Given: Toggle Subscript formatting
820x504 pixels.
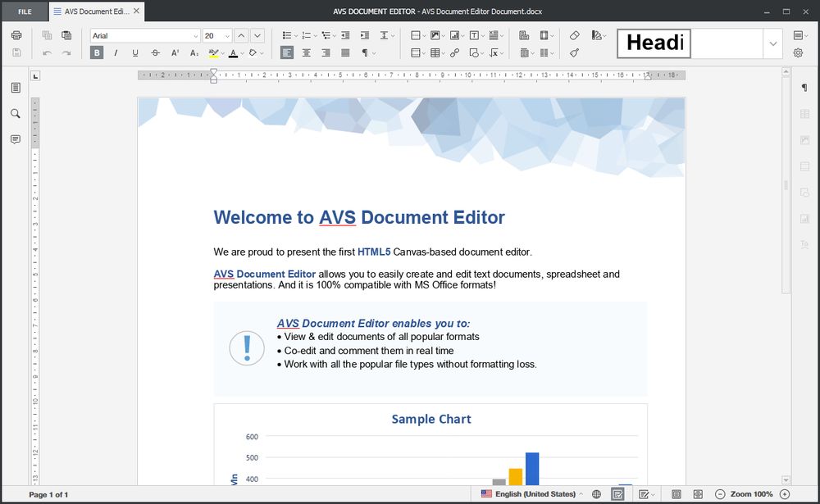Looking at the screenshot, I should [x=194, y=52].
